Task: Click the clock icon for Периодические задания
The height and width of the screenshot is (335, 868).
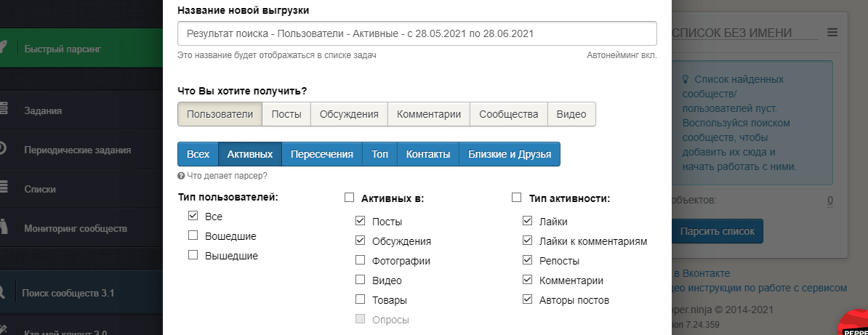Action: (4, 150)
